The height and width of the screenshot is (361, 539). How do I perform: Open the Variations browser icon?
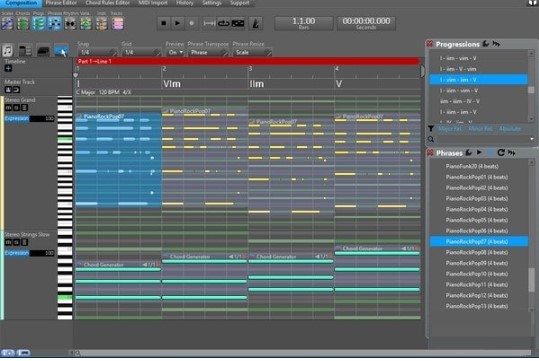click(86, 24)
